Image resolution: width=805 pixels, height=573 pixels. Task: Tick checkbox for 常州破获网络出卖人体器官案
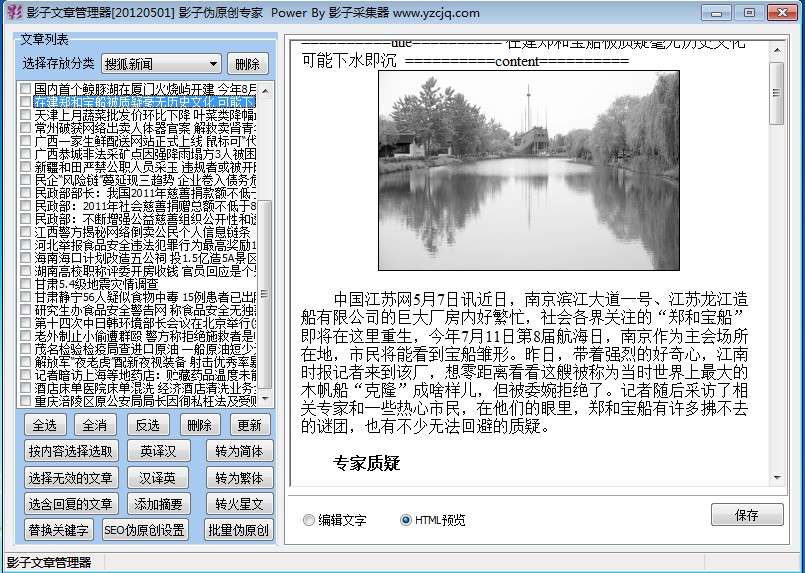[x=25, y=127]
